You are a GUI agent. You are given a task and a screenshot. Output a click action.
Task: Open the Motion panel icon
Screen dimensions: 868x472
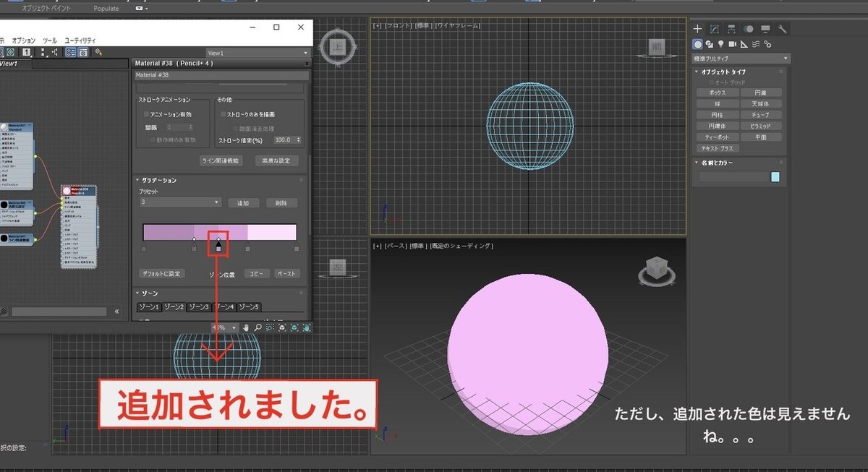(749, 29)
